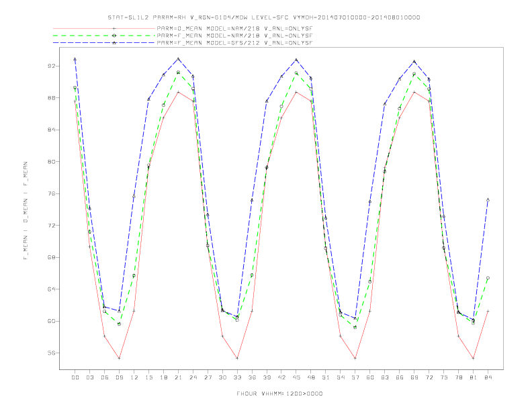This screenshot has width=532, height=411.
Task: Click the red solid legend line sample
Action: pos(104,28)
